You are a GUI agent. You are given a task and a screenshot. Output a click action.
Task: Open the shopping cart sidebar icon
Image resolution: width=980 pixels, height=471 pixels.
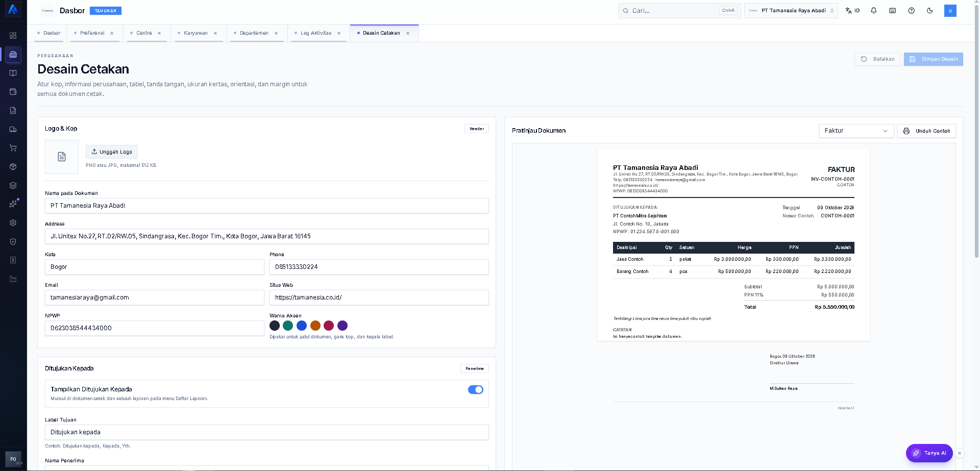13,148
